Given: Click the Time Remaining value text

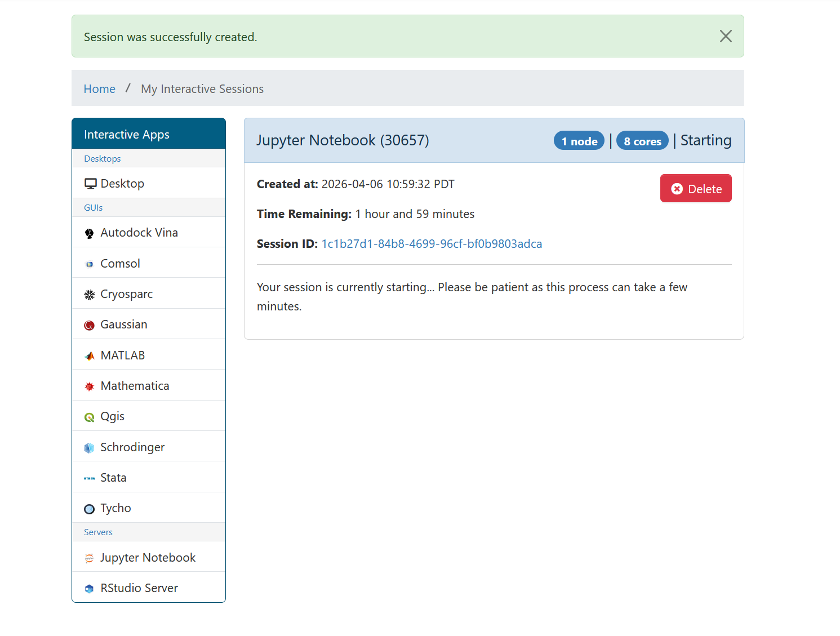Looking at the screenshot, I should (415, 214).
